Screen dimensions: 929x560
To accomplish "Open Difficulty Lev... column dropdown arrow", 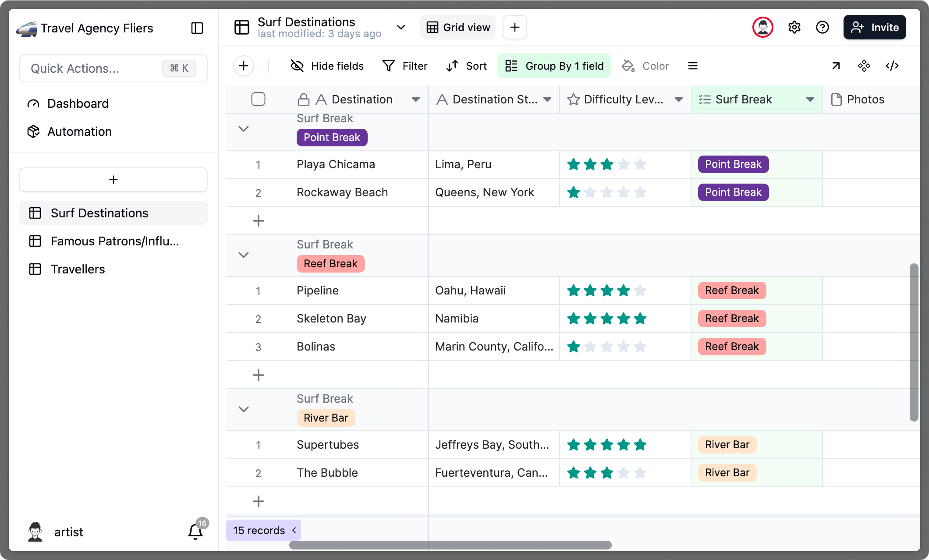I will tap(679, 99).
